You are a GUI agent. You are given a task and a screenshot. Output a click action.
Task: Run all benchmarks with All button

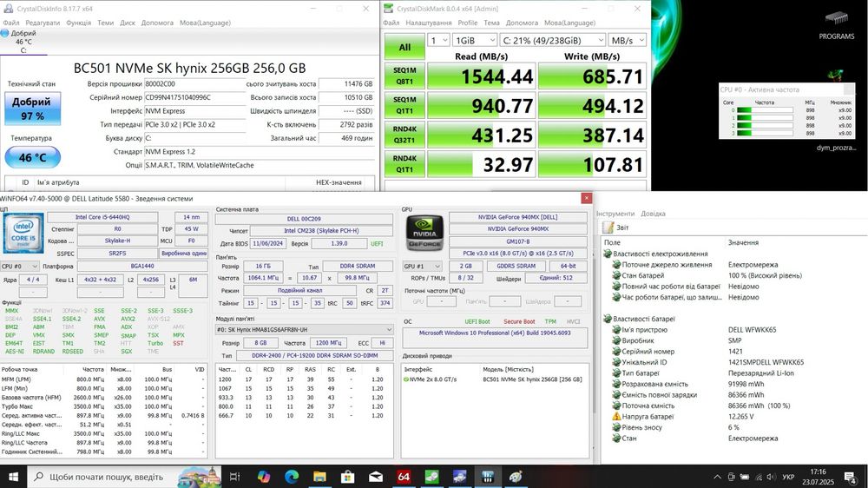(404, 47)
